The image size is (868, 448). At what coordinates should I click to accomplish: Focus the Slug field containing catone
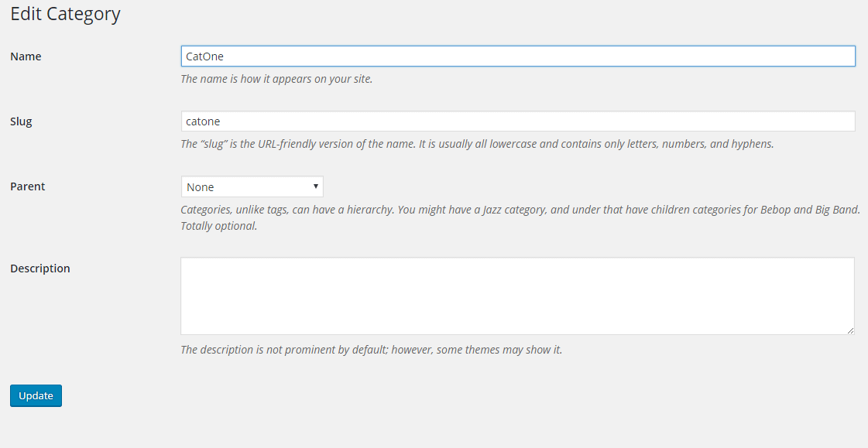coord(517,121)
